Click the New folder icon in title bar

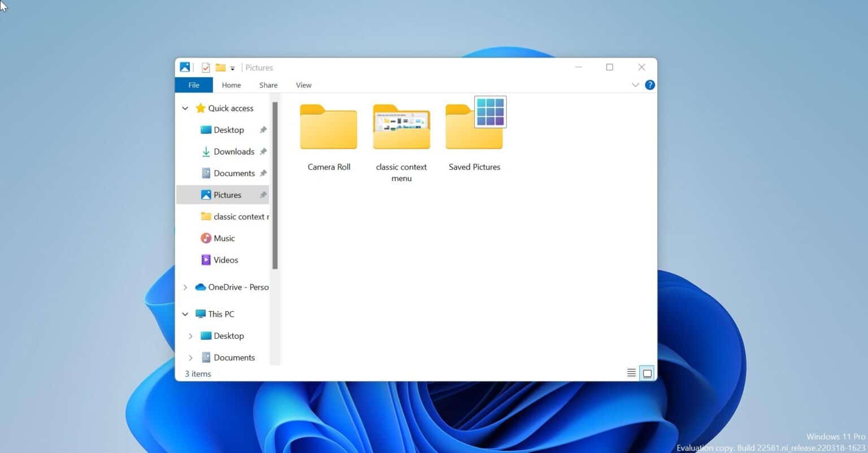[x=220, y=68]
